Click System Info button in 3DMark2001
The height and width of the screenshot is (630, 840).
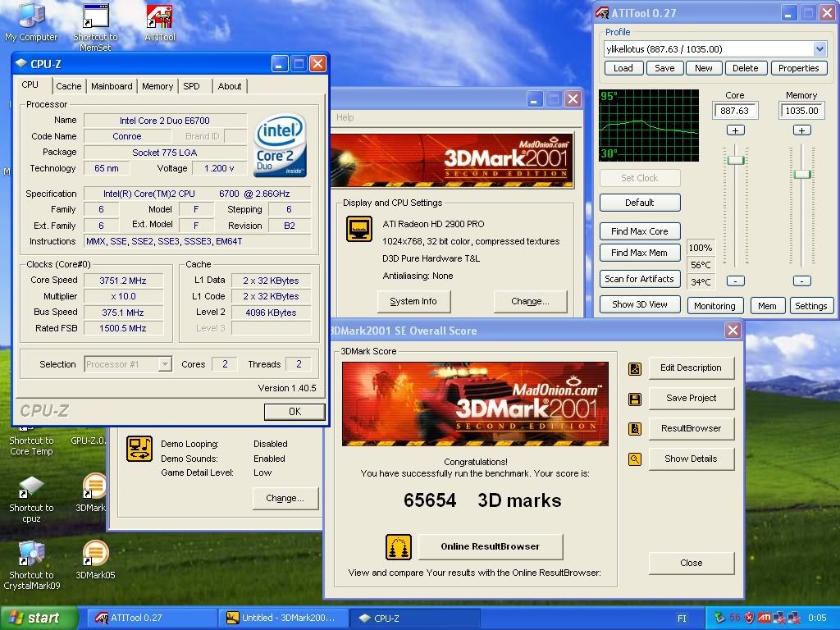[413, 302]
